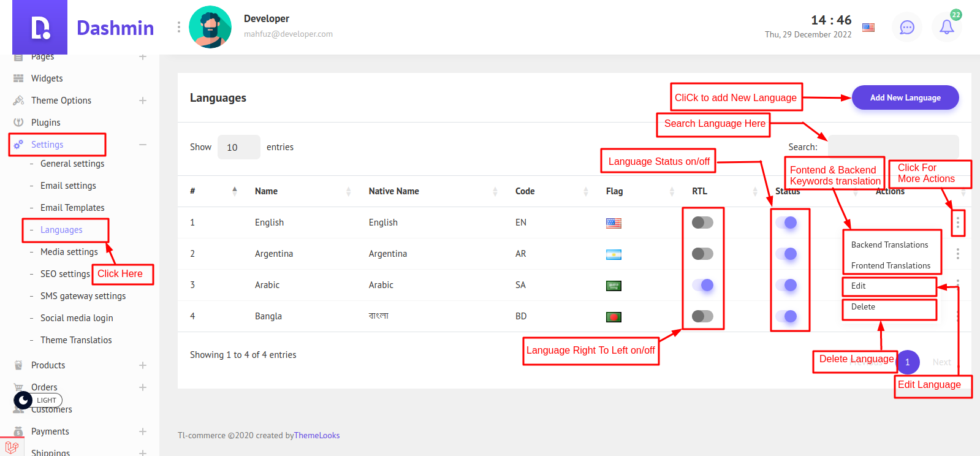Disable RTL toggle for Arabic
980x456 pixels.
click(x=702, y=285)
